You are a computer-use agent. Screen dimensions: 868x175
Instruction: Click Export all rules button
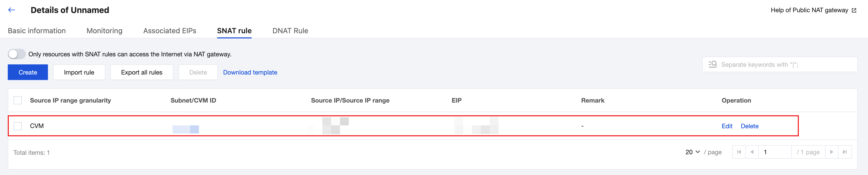pyautogui.click(x=141, y=72)
